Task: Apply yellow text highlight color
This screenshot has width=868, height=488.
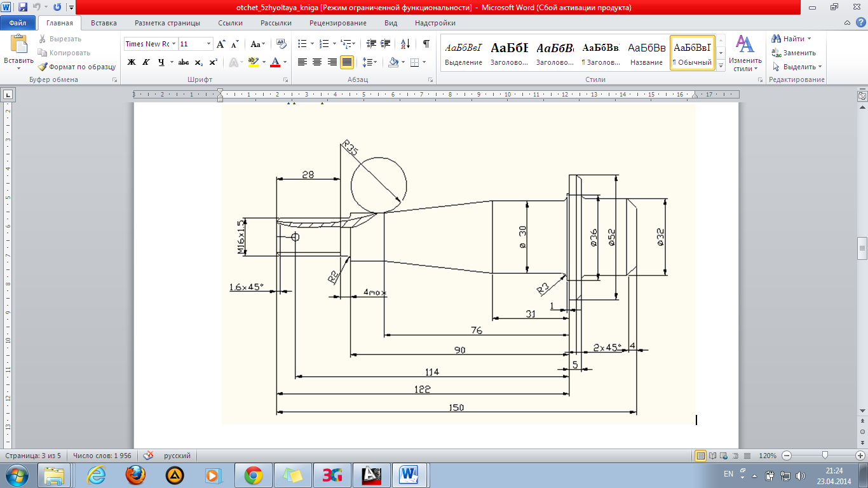Action: pos(253,62)
